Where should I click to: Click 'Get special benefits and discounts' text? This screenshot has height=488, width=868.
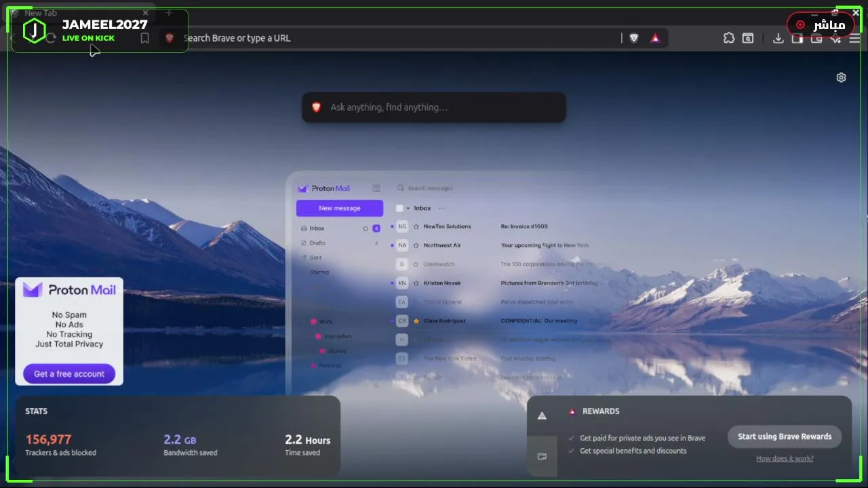(633, 451)
